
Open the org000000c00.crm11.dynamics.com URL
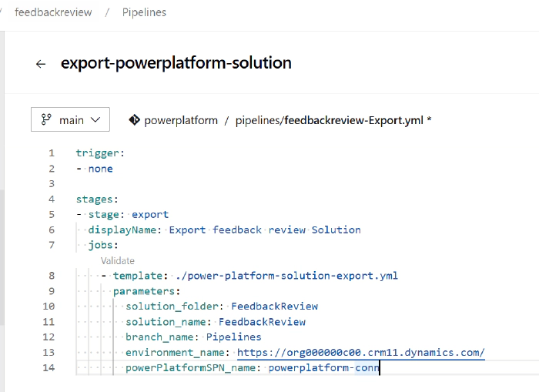coord(360,353)
